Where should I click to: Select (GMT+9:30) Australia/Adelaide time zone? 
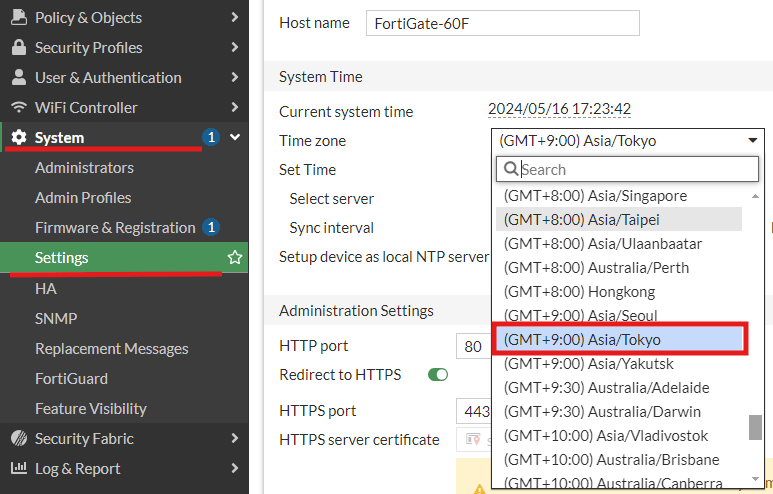[x=619, y=388]
